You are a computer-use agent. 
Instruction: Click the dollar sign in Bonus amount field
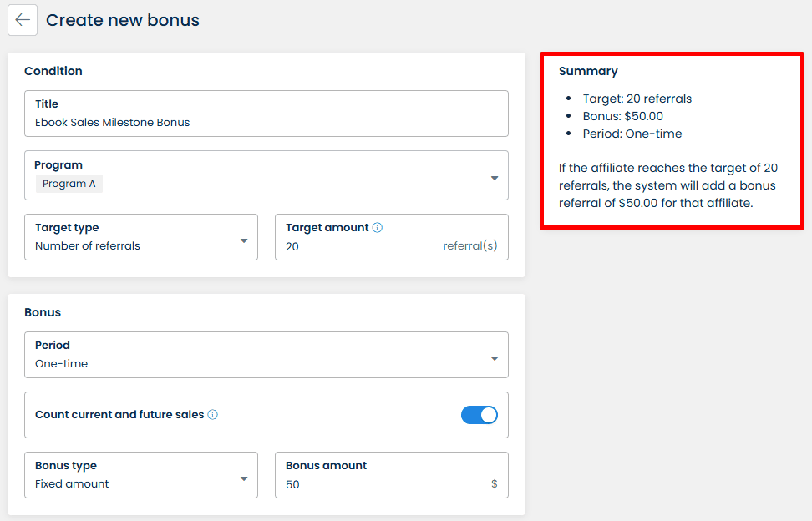(x=495, y=484)
